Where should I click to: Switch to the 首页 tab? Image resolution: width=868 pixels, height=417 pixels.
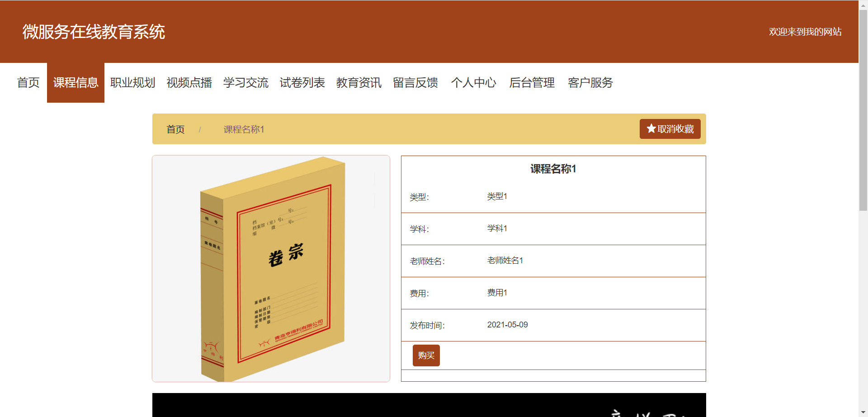coord(28,83)
